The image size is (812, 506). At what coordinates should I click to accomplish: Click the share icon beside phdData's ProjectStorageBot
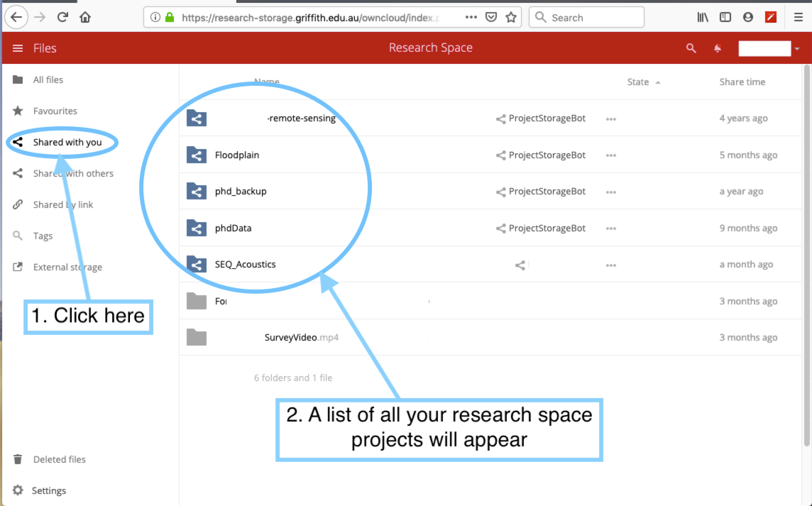pos(500,229)
